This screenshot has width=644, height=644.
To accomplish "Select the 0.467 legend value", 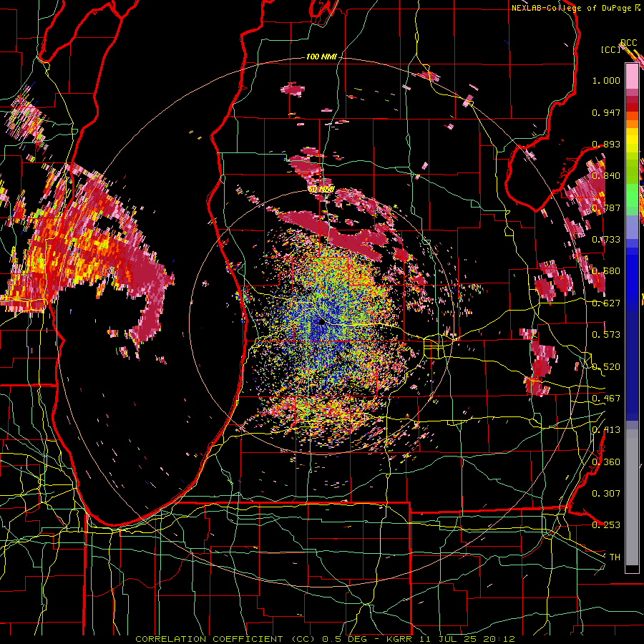I will click(x=606, y=399).
